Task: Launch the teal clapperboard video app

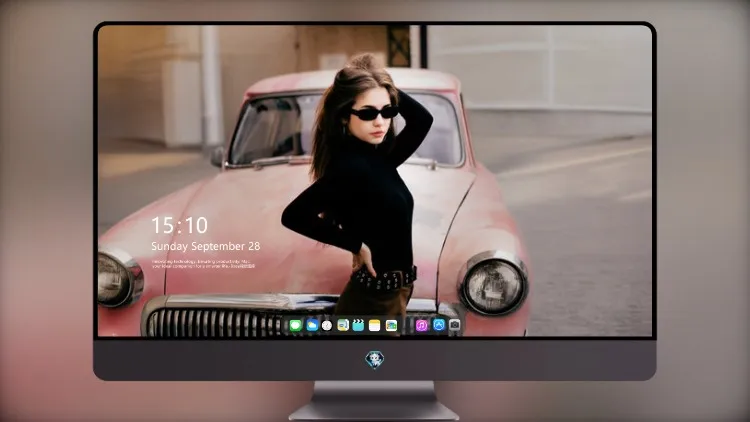Action: point(358,325)
